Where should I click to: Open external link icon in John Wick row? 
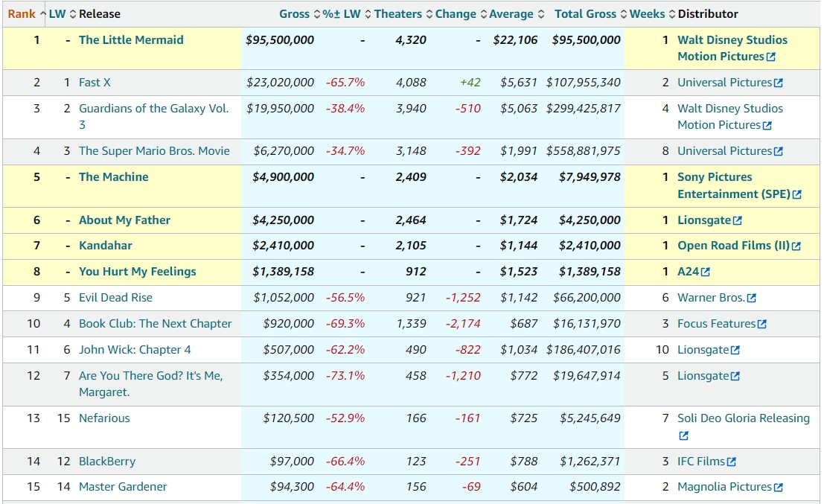(735, 350)
